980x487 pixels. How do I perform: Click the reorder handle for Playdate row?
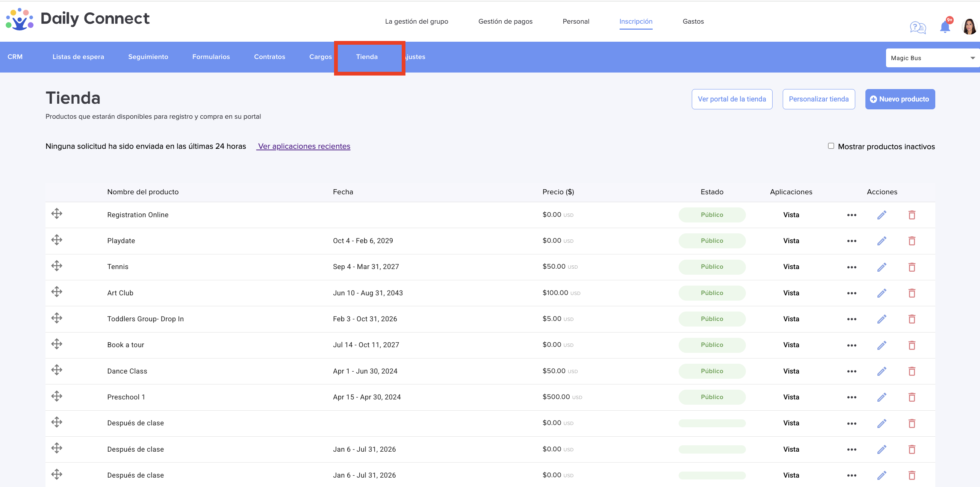[57, 240]
